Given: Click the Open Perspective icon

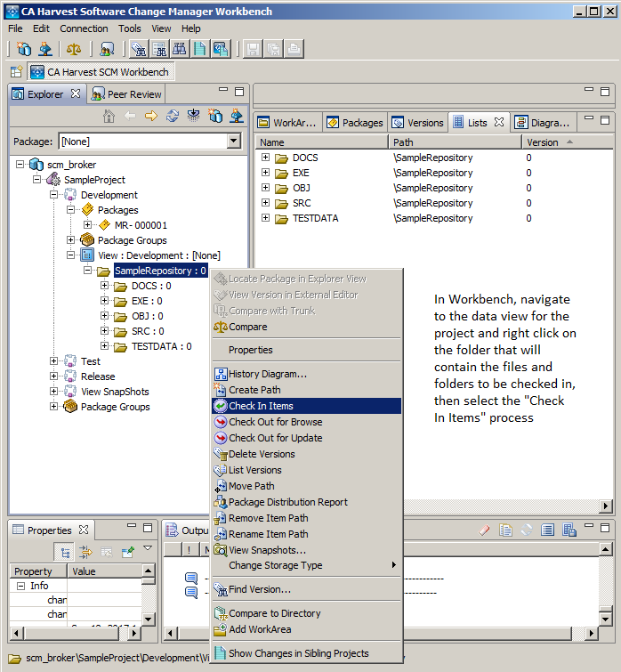Looking at the screenshot, I should (x=16, y=72).
